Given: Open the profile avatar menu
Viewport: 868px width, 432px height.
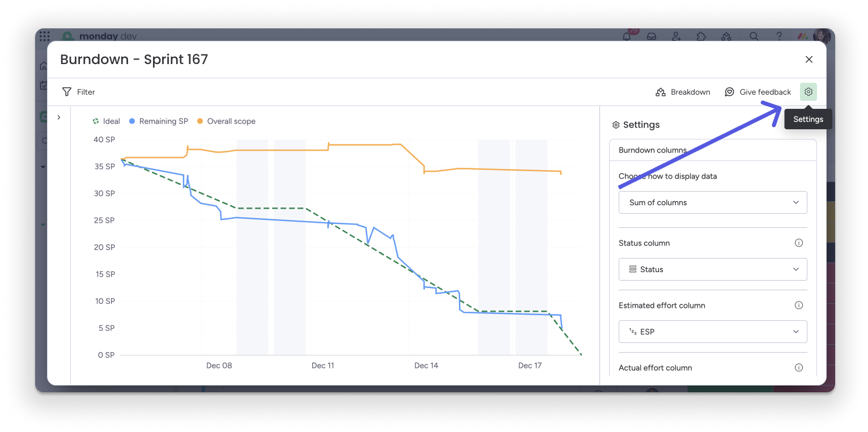Looking at the screenshot, I should pos(822,36).
